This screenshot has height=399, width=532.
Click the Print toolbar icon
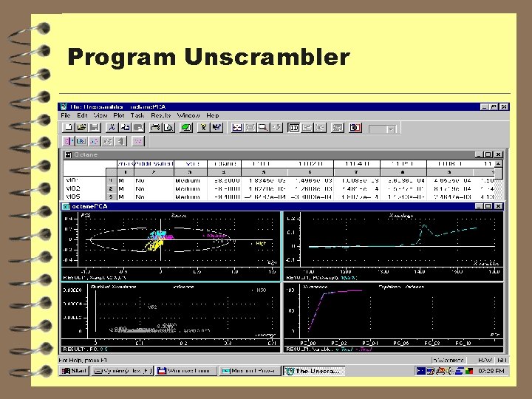point(155,128)
